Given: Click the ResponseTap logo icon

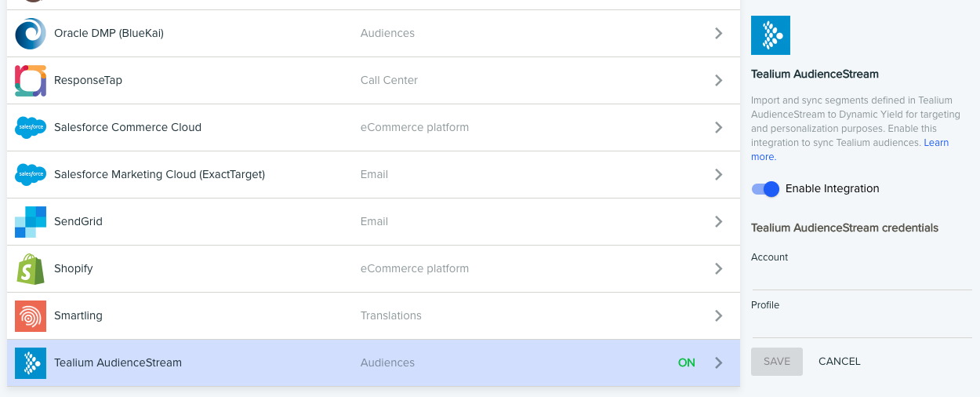Looking at the screenshot, I should click(31, 81).
